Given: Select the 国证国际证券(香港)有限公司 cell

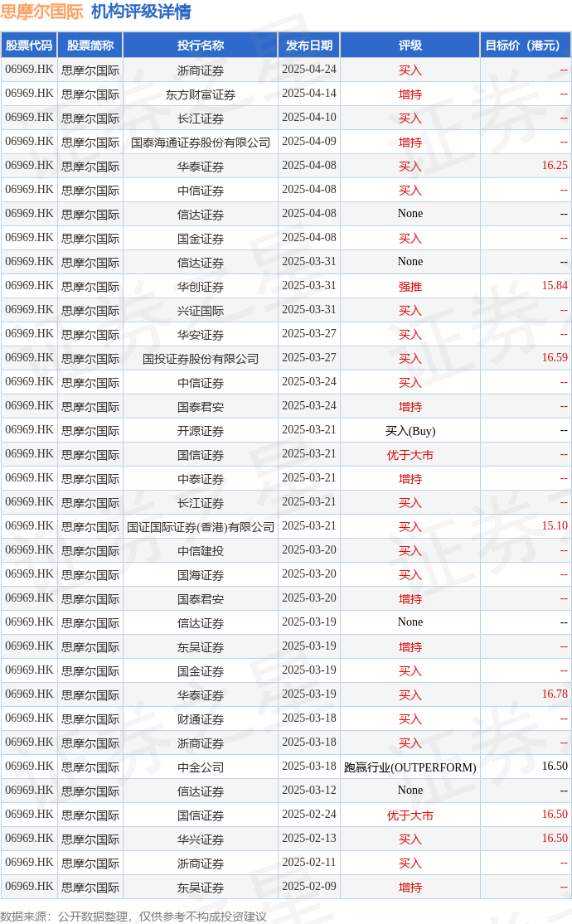Looking at the screenshot, I should [x=201, y=527].
